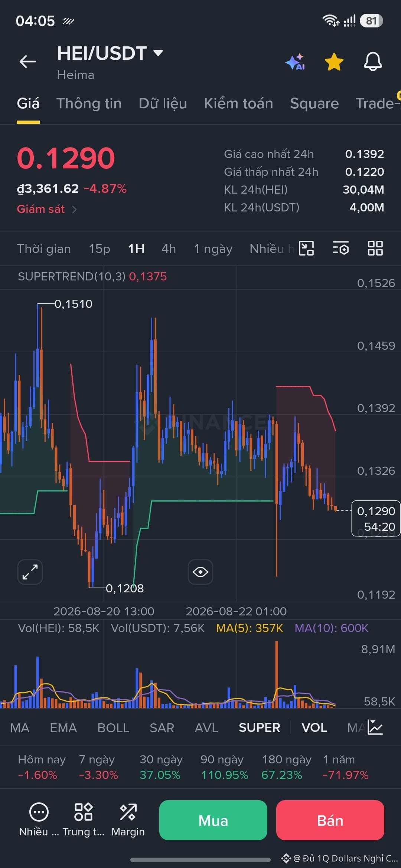Toggle the VOL sub-indicator

pos(314,728)
